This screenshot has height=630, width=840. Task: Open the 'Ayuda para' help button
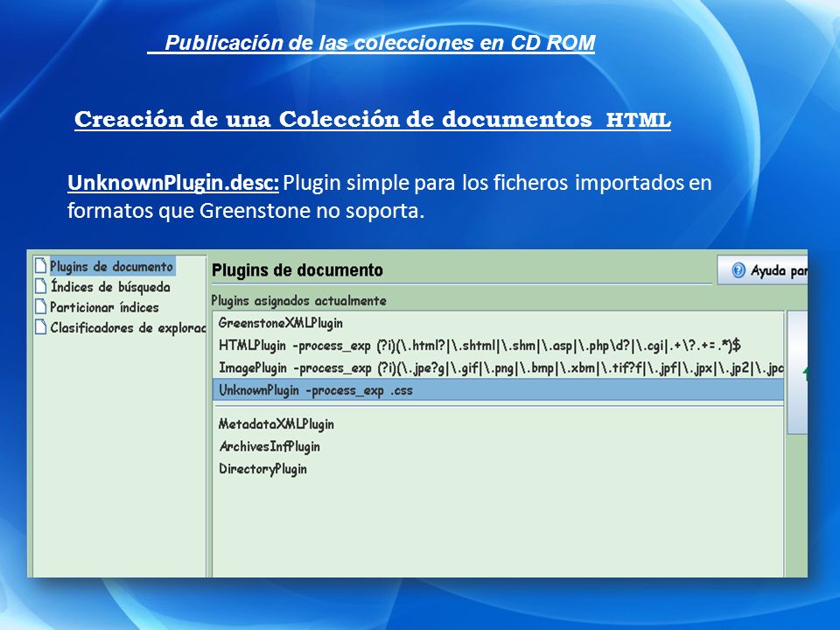pos(762,270)
